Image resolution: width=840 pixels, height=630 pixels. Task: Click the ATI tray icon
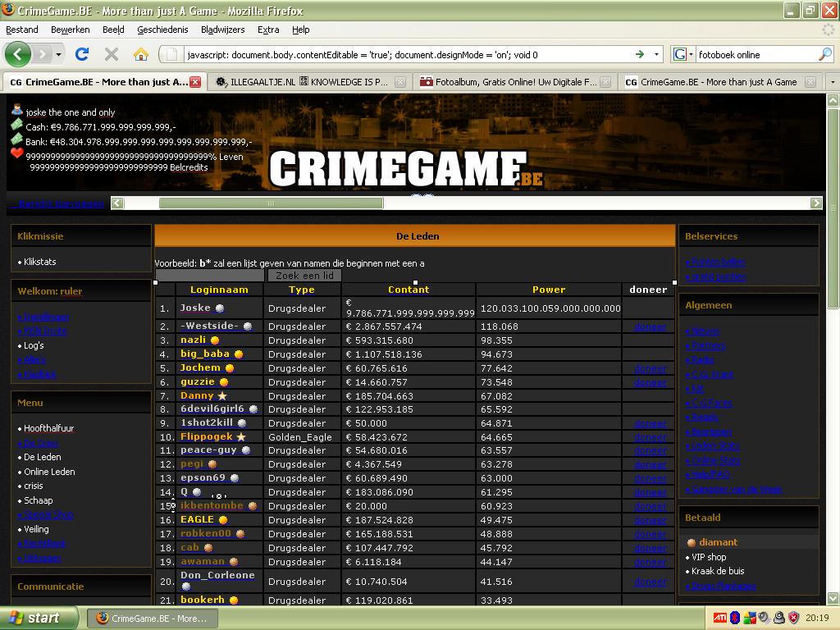pos(720,619)
